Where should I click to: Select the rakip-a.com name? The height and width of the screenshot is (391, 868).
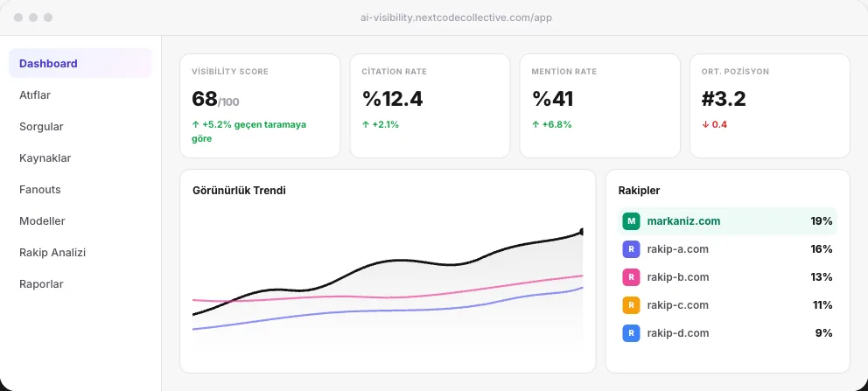[677, 249]
